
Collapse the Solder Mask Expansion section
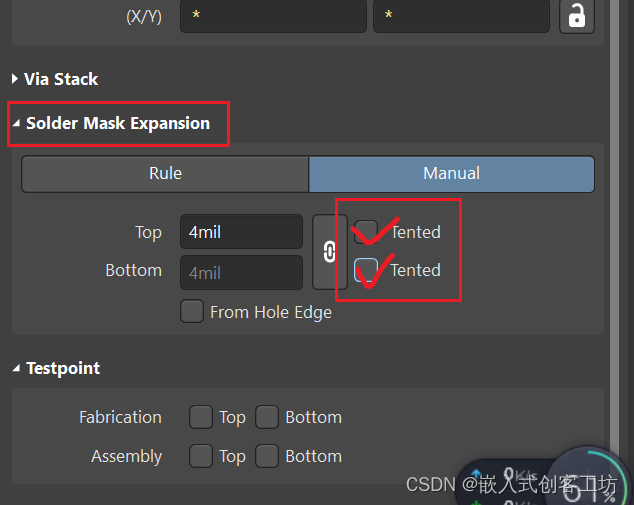[x=17, y=124]
